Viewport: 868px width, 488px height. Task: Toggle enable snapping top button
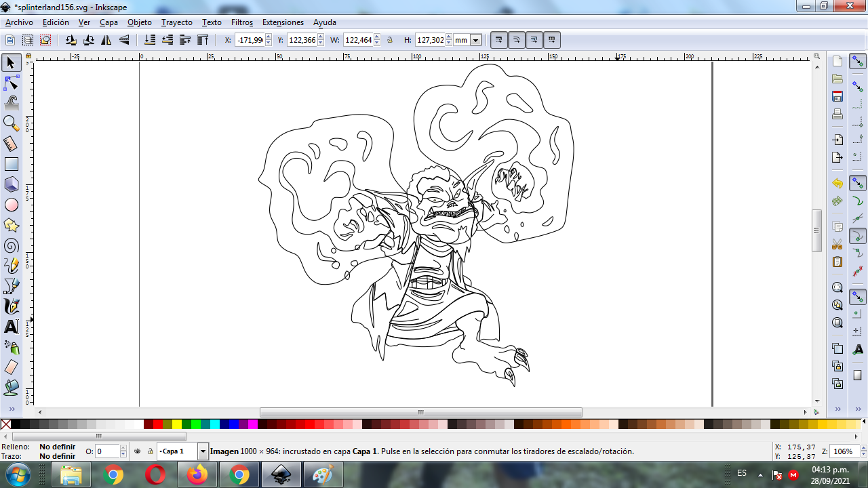tap(858, 62)
